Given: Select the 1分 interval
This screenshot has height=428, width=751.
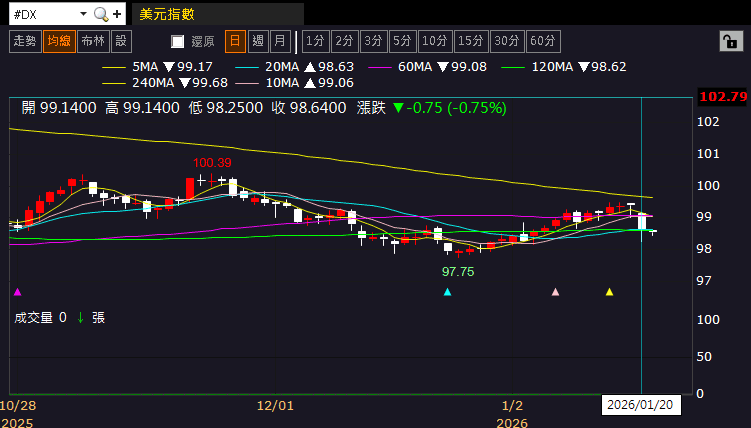Looking at the screenshot, I should point(315,41).
